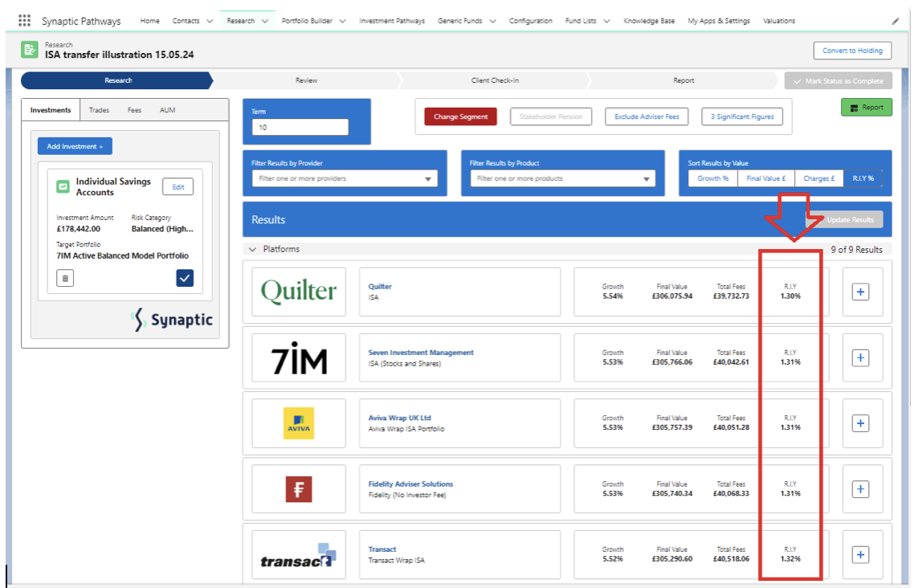This screenshot has height=588, width=914.
Task: Delete investment with trash icon
Action: coord(65,279)
